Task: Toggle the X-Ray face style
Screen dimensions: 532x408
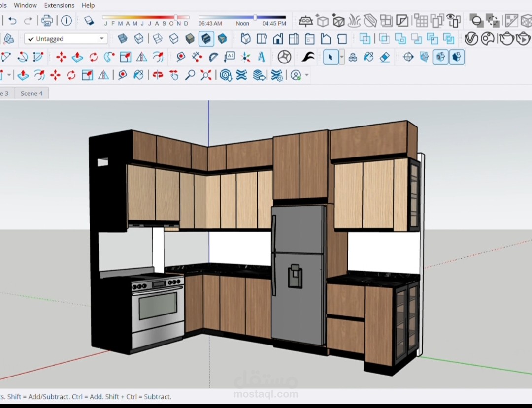Action: 123,39
